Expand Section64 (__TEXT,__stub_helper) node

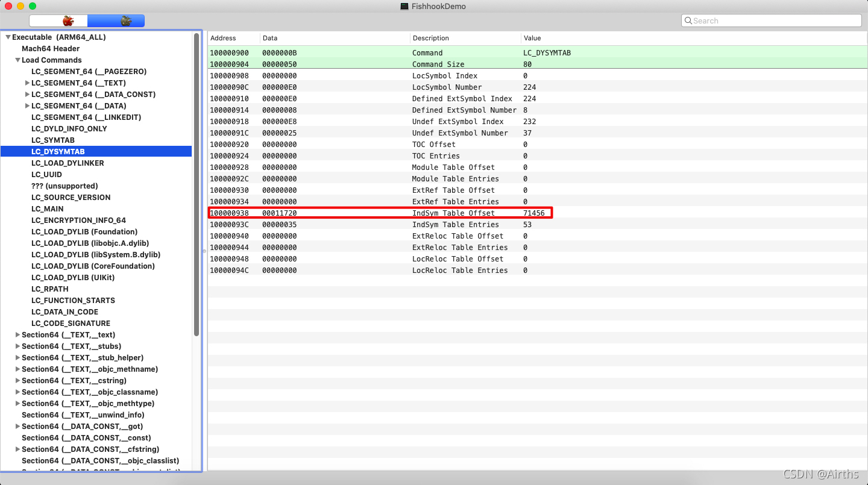(17, 358)
